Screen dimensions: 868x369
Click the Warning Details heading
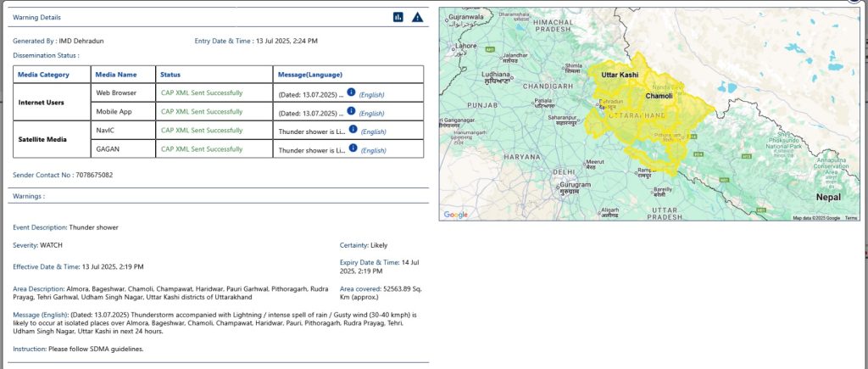37,17
